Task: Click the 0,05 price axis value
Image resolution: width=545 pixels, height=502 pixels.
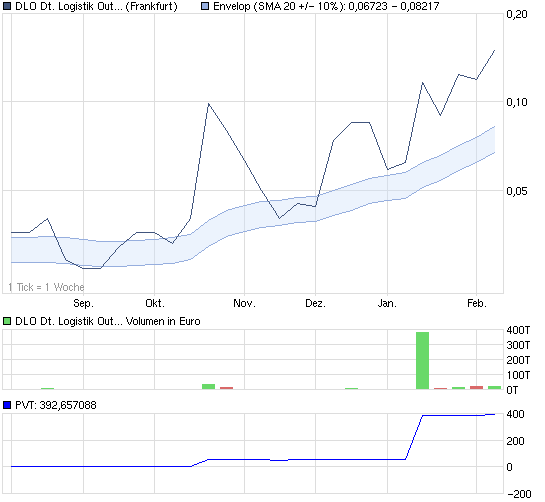Action: click(517, 191)
